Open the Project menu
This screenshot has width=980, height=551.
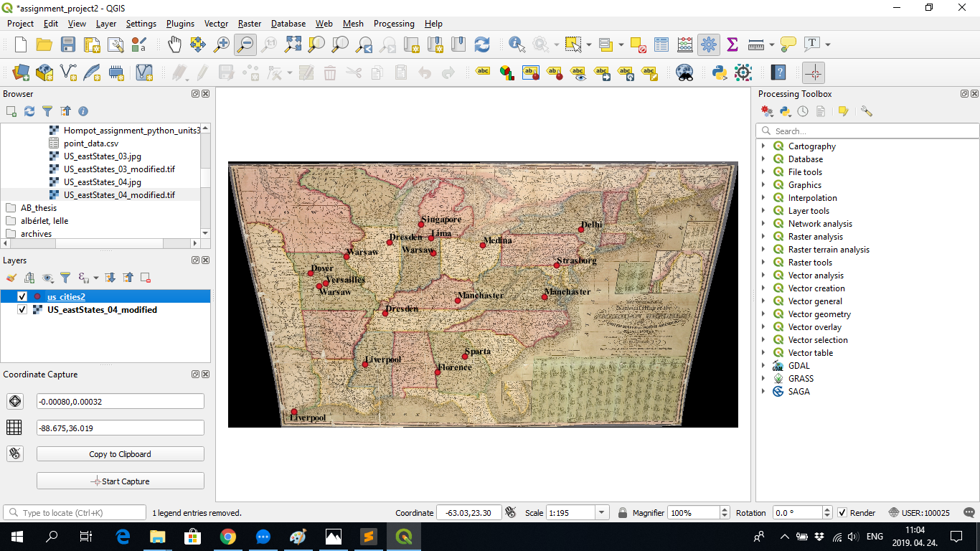coord(20,24)
